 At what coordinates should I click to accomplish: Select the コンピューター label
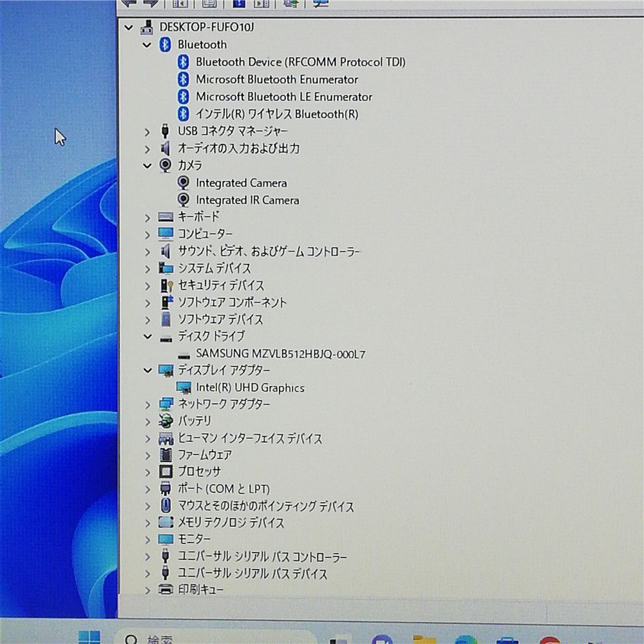(205, 234)
